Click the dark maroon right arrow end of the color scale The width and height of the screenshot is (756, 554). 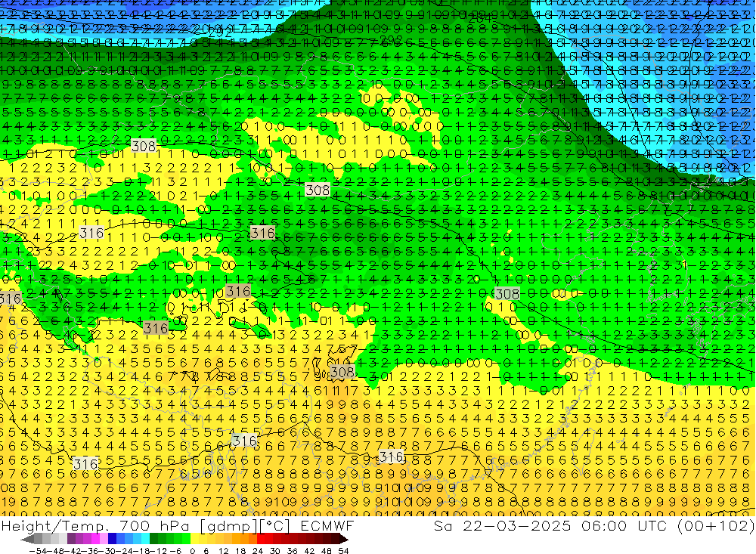(343, 539)
